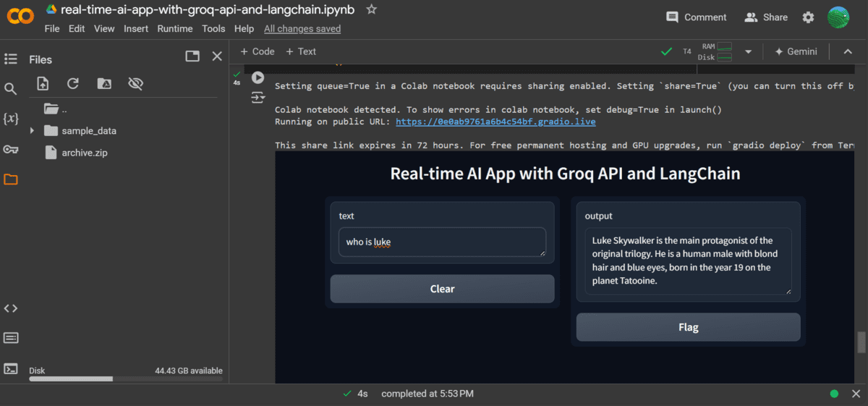Screen dimensions: 868x406
Task: Open the user account avatar
Action: coord(838,17)
